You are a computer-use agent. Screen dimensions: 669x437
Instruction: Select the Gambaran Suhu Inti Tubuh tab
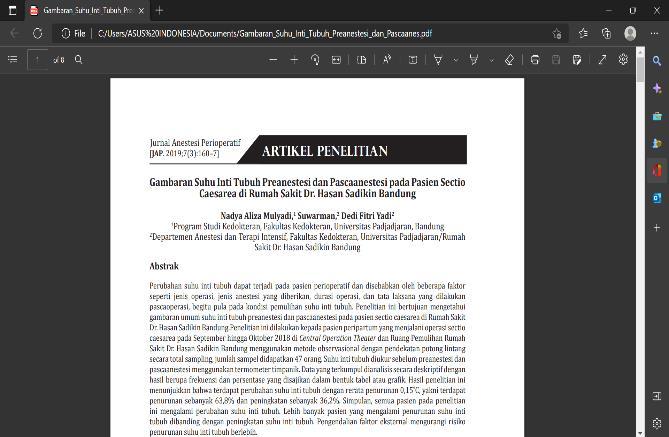88,10
